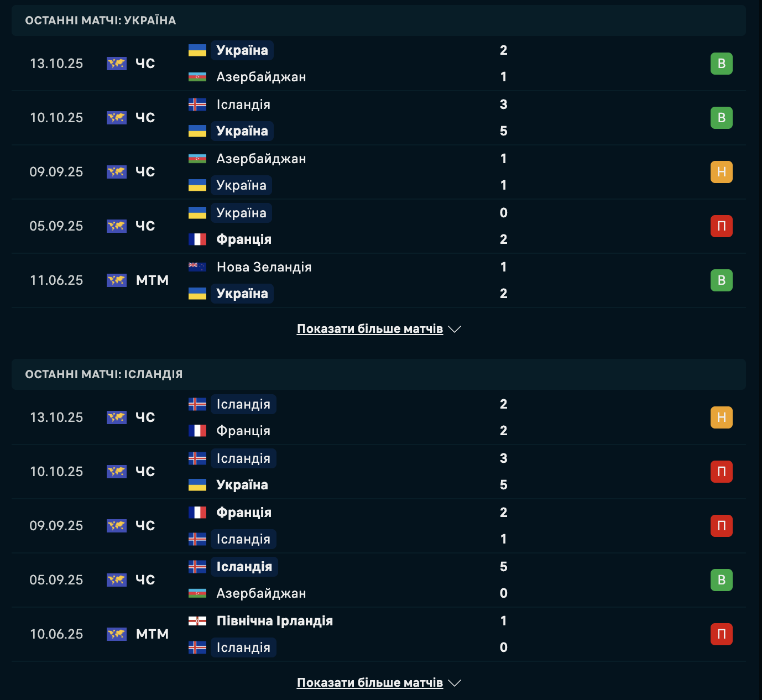This screenshot has width=762, height=700.
Task: Expand the chevron below Ukraine's recent matches
Action: pos(455,329)
